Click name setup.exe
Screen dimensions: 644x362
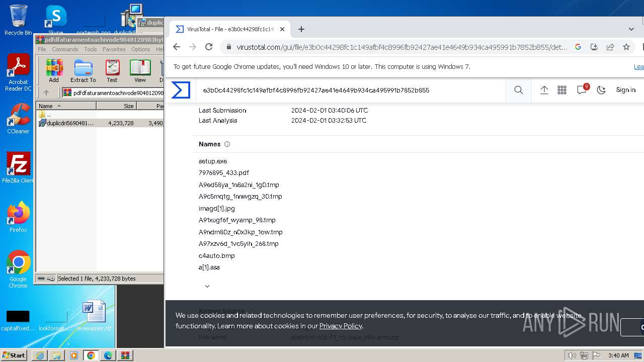(x=213, y=161)
